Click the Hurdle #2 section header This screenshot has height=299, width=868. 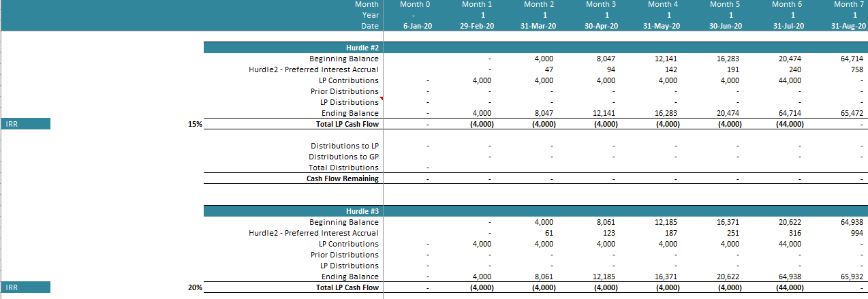coord(362,48)
